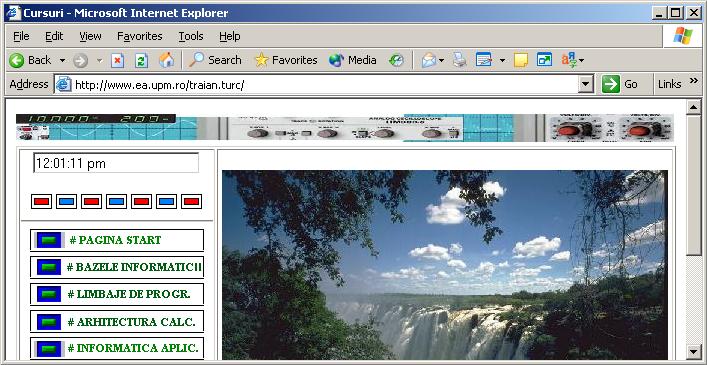Viewport: 707px width, 365px height.
Task: Expand the address bar dropdown
Action: click(586, 84)
